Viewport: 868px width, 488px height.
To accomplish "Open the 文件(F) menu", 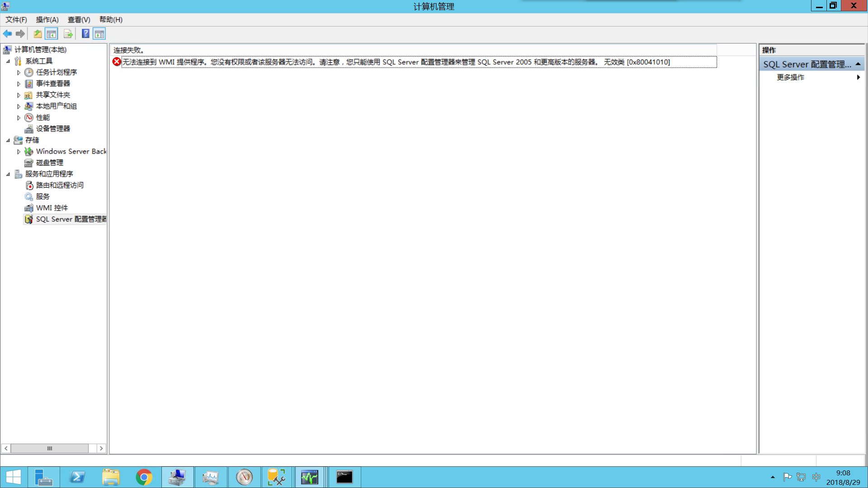I will click(x=16, y=19).
